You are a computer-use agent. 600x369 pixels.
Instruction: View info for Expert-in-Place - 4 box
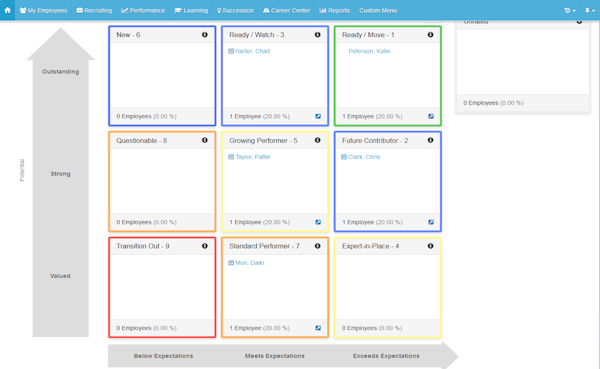[x=430, y=246]
